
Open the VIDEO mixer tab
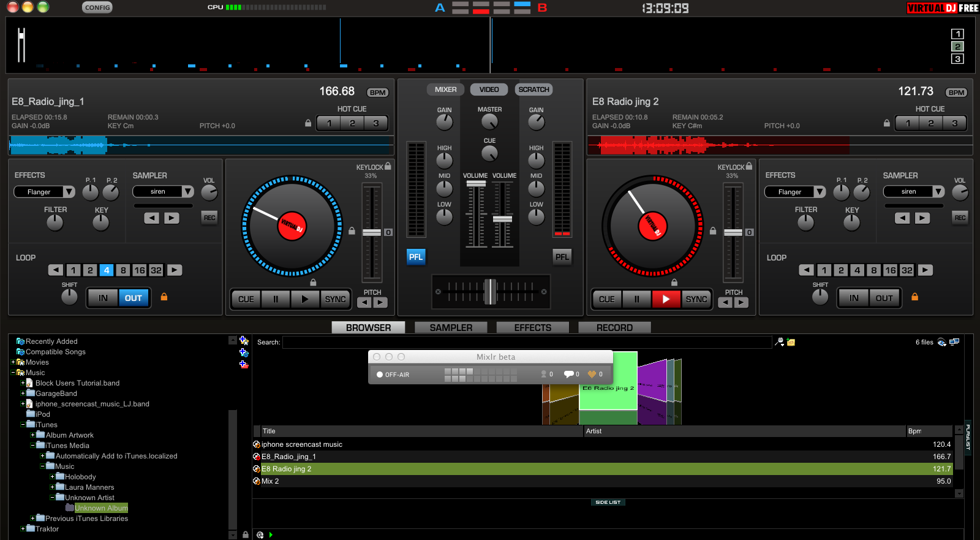pos(489,89)
